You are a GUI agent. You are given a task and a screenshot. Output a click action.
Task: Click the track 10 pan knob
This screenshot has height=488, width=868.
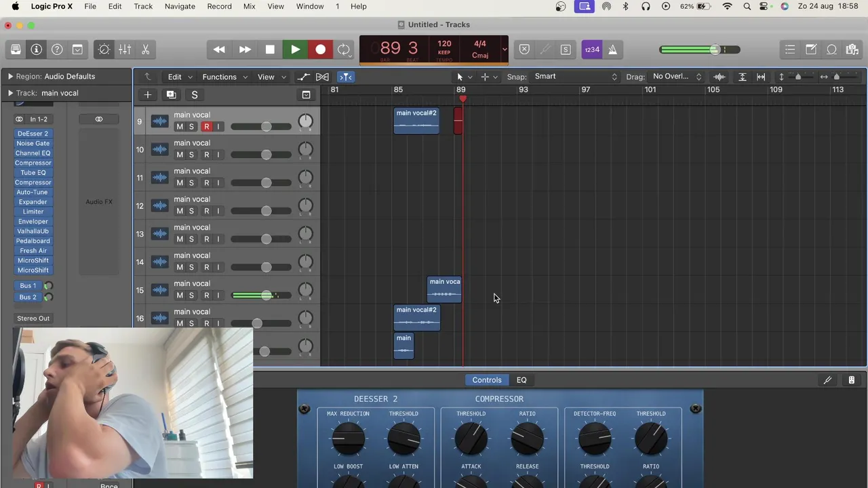(x=306, y=150)
